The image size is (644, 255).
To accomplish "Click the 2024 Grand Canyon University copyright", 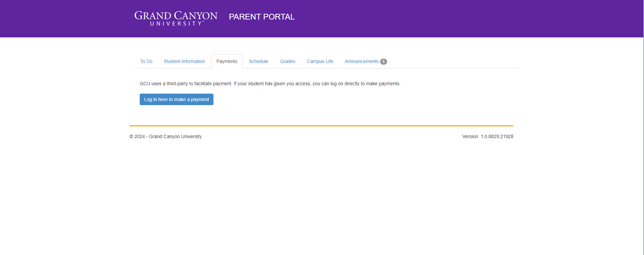I will point(166,136).
